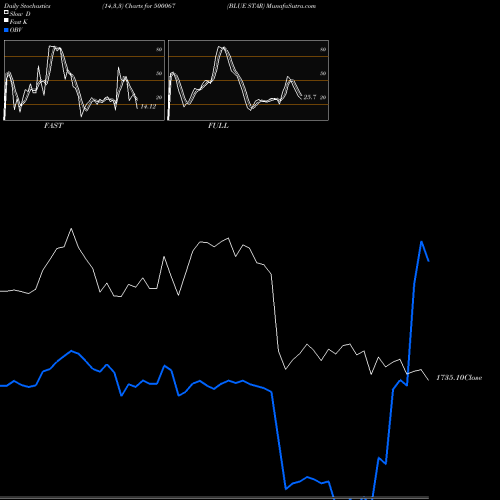Click the 80 level label in FULL chart
Viewport: 500px width, 500px height.
(323, 49)
